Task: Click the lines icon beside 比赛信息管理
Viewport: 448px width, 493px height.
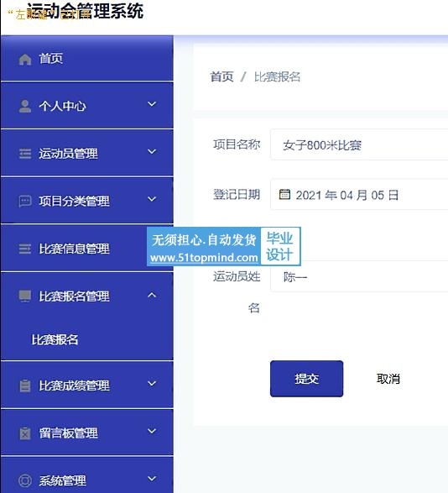Action: click(x=25, y=249)
